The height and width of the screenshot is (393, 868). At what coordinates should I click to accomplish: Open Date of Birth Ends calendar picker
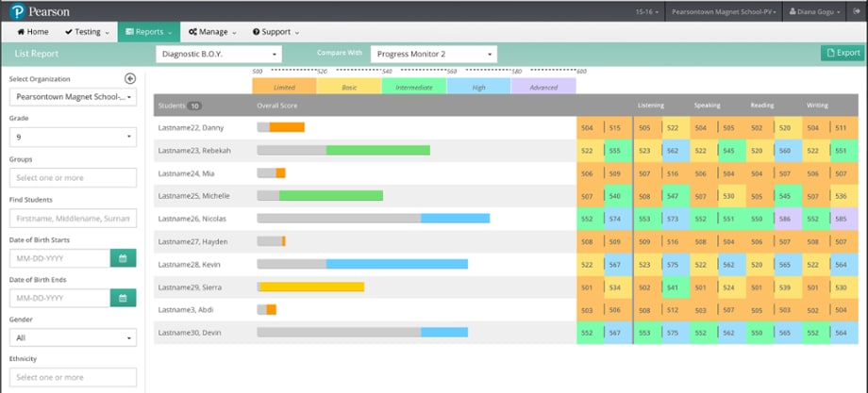click(123, 298)
